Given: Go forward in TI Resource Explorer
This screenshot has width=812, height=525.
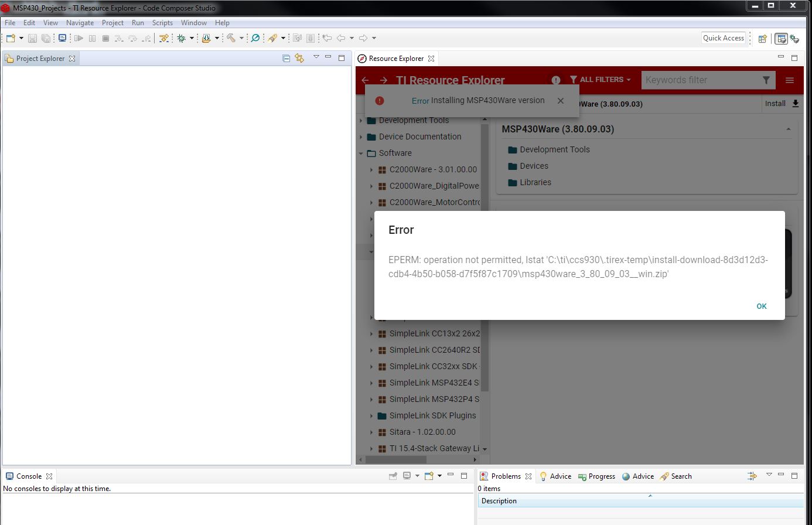Looking at the screenshot, I should (x=383, y=80).
